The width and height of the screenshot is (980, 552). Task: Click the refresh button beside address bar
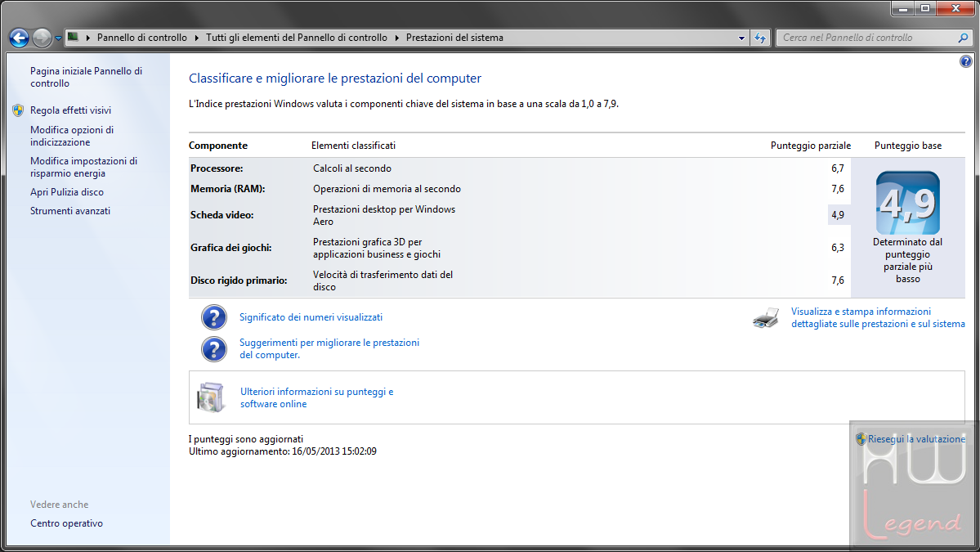click(x=760, y=38)
